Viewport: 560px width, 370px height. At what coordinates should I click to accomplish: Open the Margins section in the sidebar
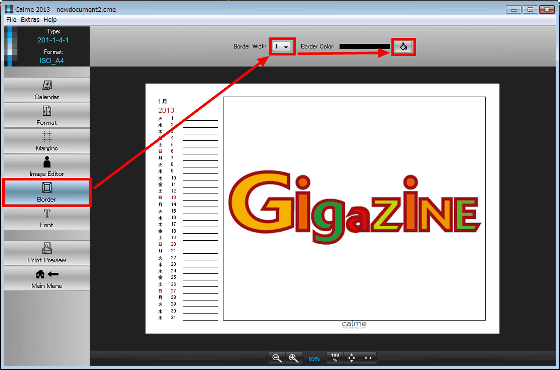(47, 141)
